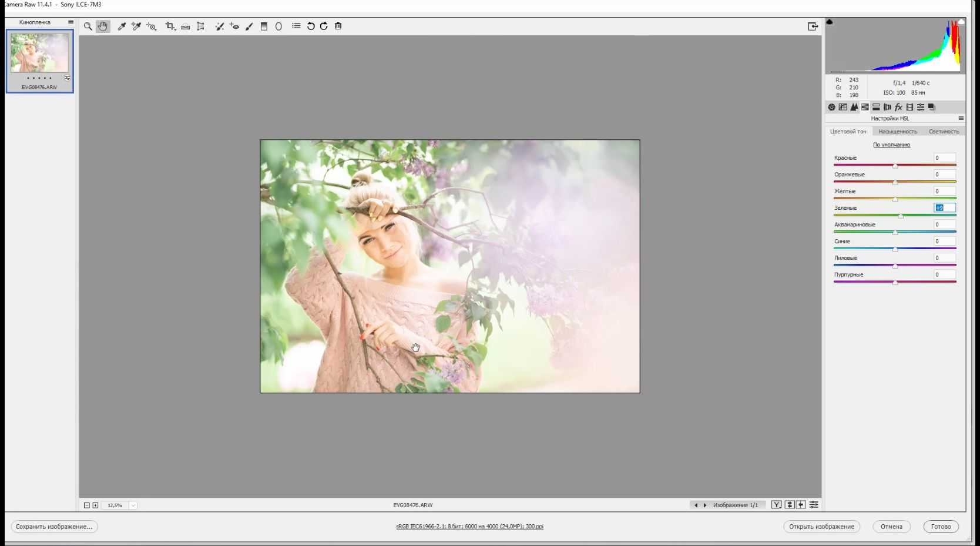
Task: Open the Настройки HSL panel menu
Action: pyautogui.click(x=961, y=118)
